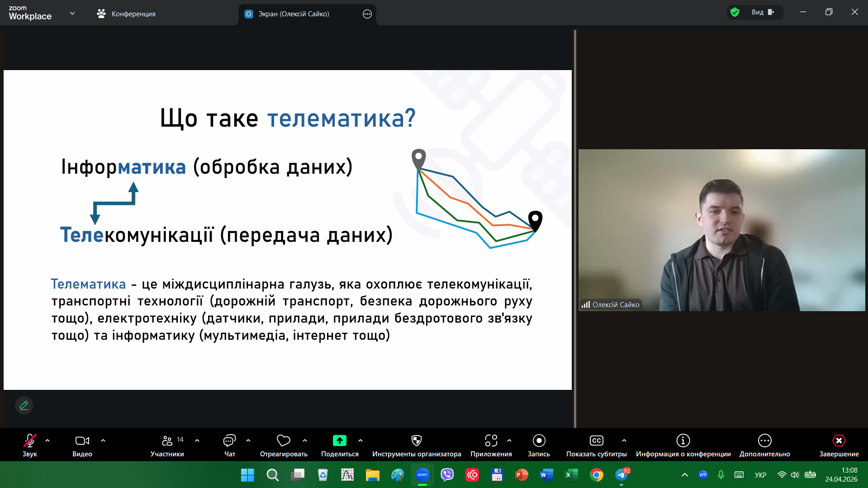Expand audio options arrow next to Звук
Screen dimensions: 868x488
(47, 441)
